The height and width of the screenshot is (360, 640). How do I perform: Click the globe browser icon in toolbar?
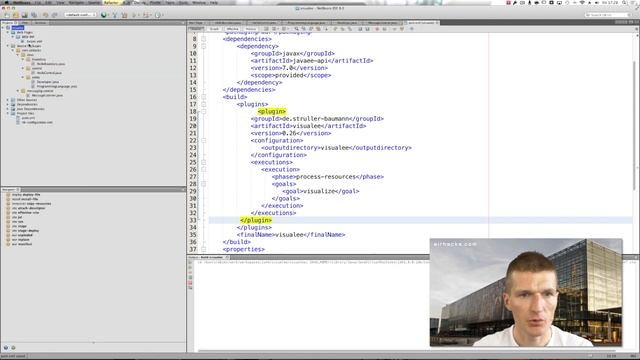click(104, 15)
